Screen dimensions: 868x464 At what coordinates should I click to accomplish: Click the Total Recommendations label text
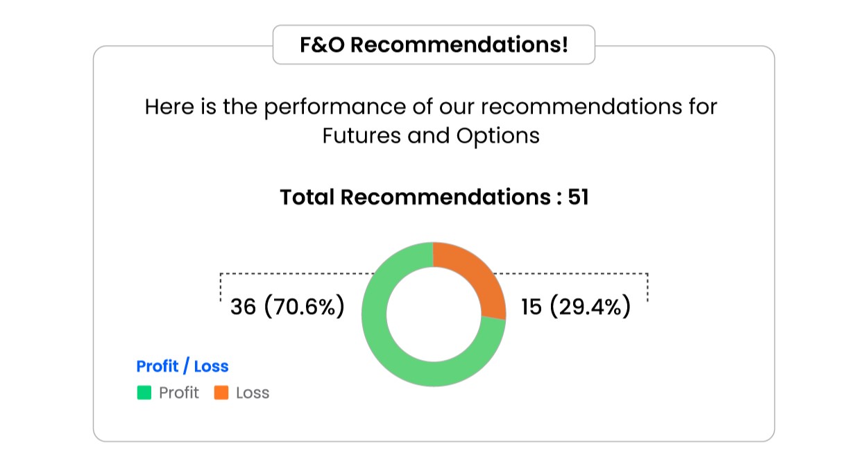click(x=415, y=198)
